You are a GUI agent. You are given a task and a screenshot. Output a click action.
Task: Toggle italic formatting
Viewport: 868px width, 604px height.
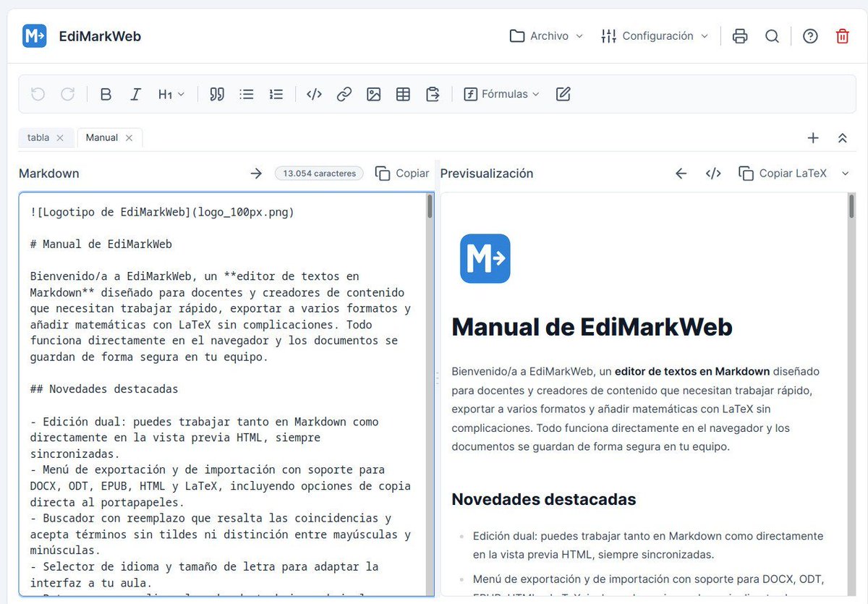pos(135,94)
